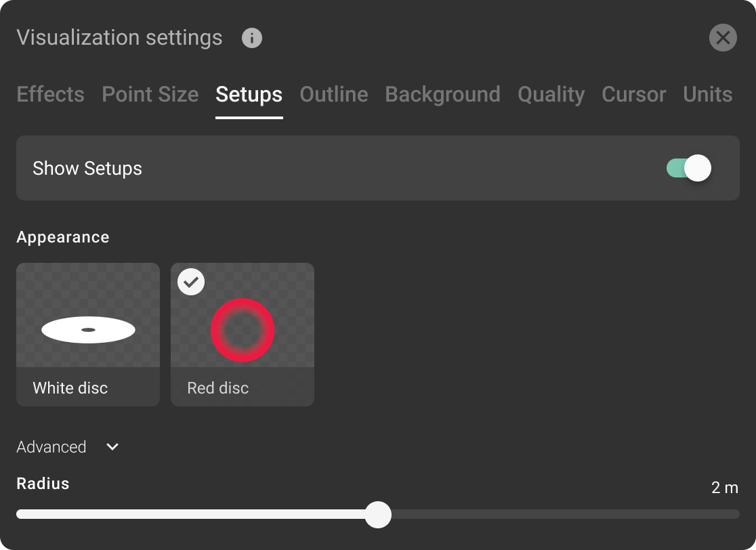Switch to the Effects tab
The width and height of the screenshot is (756, 550).
tap(51, 94)
